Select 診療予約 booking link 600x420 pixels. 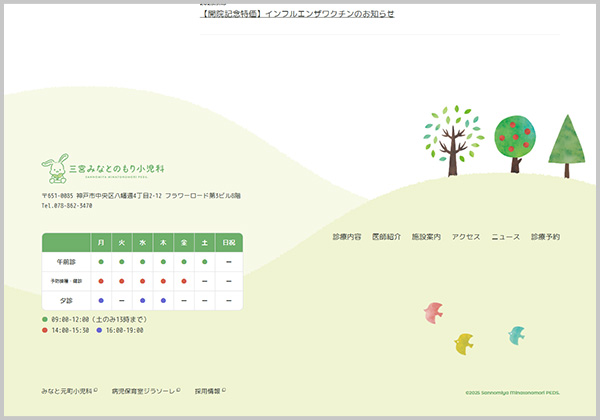pos(545,237)
